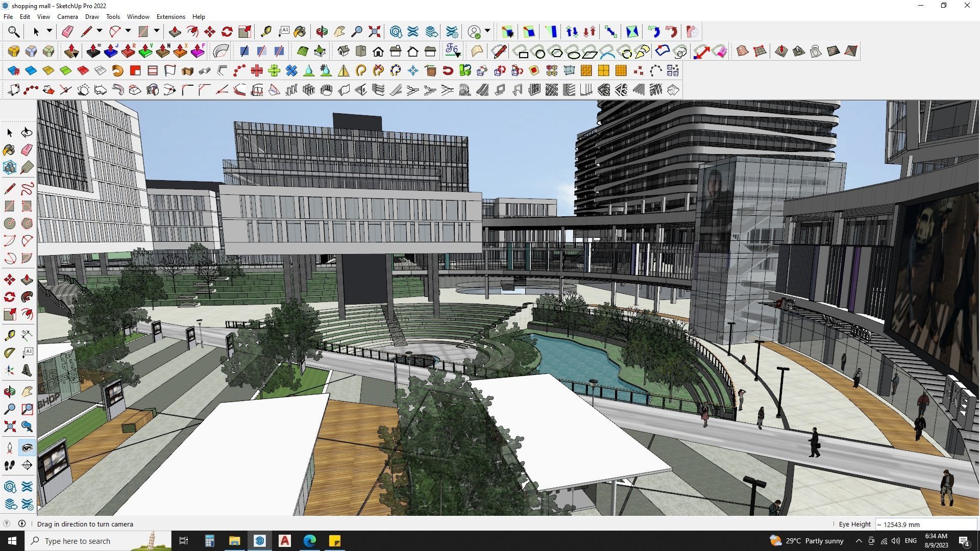This screenshot has width=980, height=551.
Task: Switch to the Iso house view
Action: 344,51
